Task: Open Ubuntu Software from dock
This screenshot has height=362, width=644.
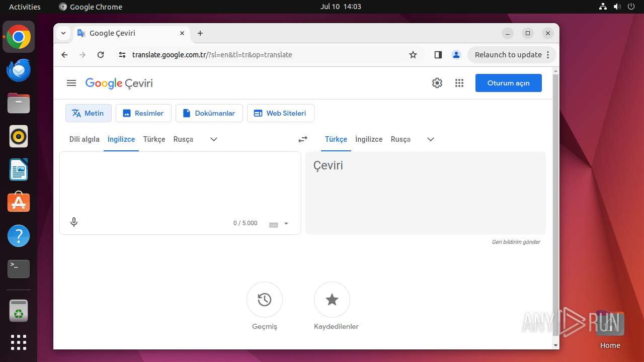Action: pos(19,203)
